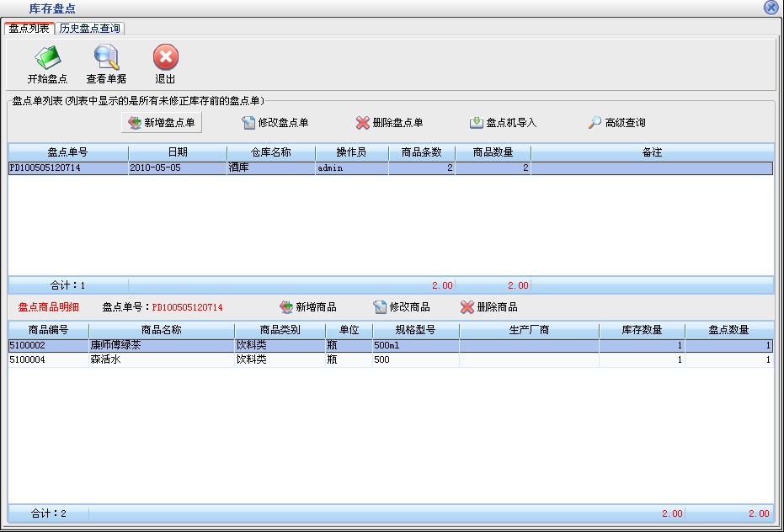
Task: Click the 开始盘点 start inventory icon
Action: 47,59
